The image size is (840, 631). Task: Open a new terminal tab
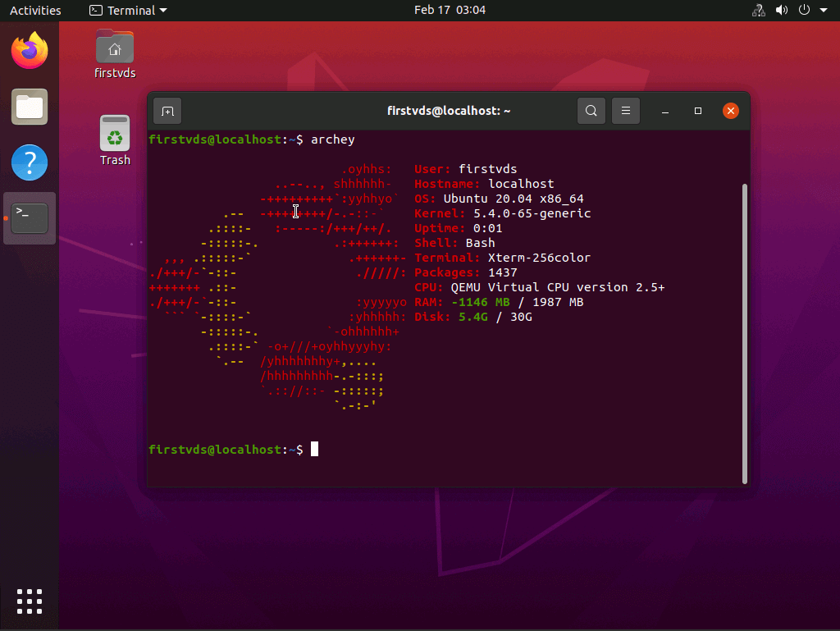pyautogui.click(x=167, y=111)
